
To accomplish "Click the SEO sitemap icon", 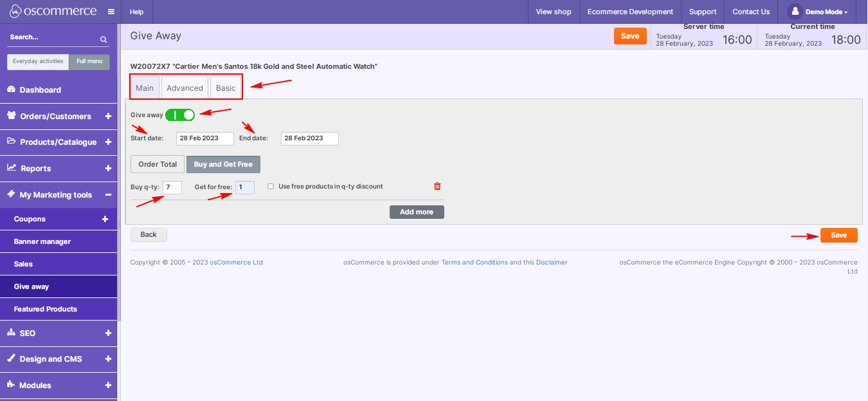I will pos(11,333).
